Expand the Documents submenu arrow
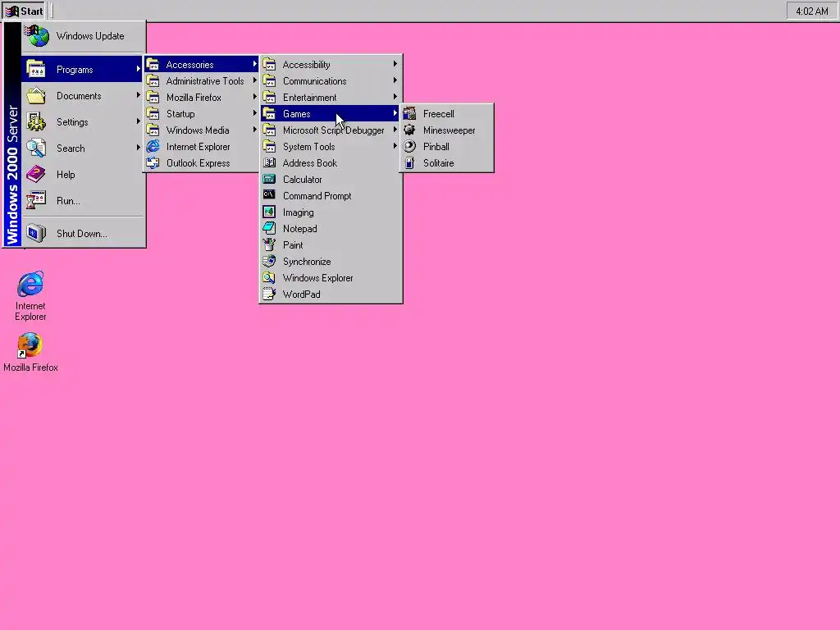The width and height of the screenshot is (840, 630). [138, 95]
